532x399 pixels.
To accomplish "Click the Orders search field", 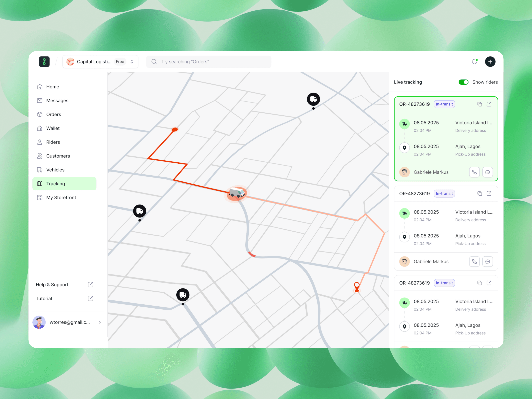I will point(208,62).
